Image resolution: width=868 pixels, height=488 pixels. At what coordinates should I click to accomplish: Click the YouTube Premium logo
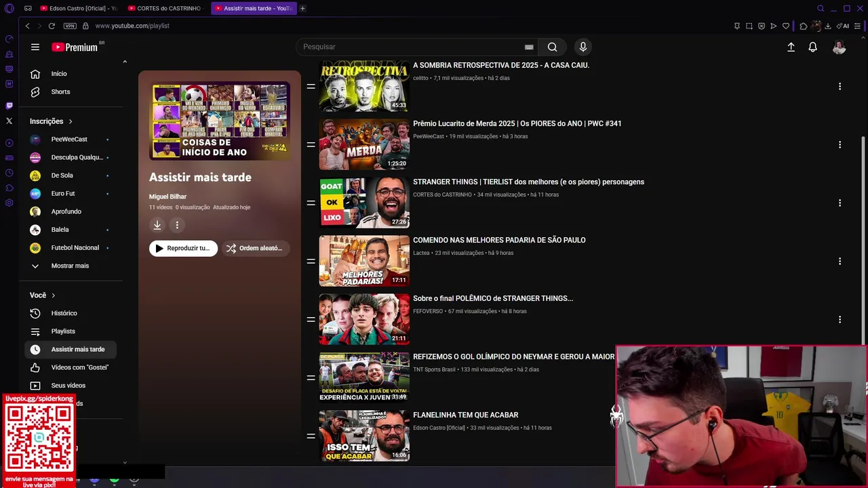(x=75, y=47)
